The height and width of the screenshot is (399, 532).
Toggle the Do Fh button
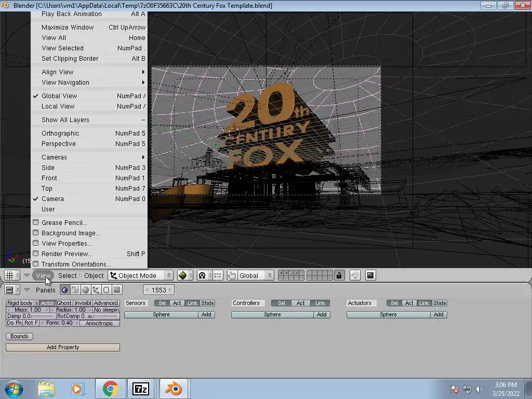tap(14, 323)
